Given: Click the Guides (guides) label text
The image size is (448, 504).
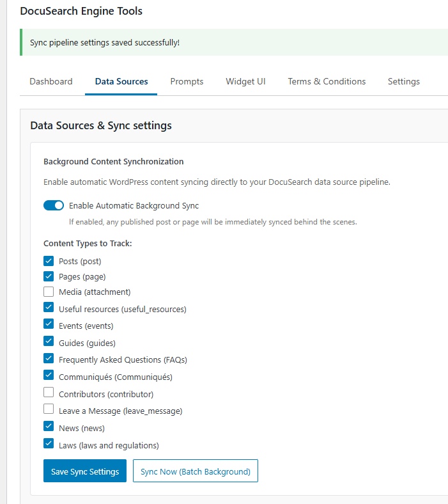Looking at the screenshot, I should coord(87,343).
